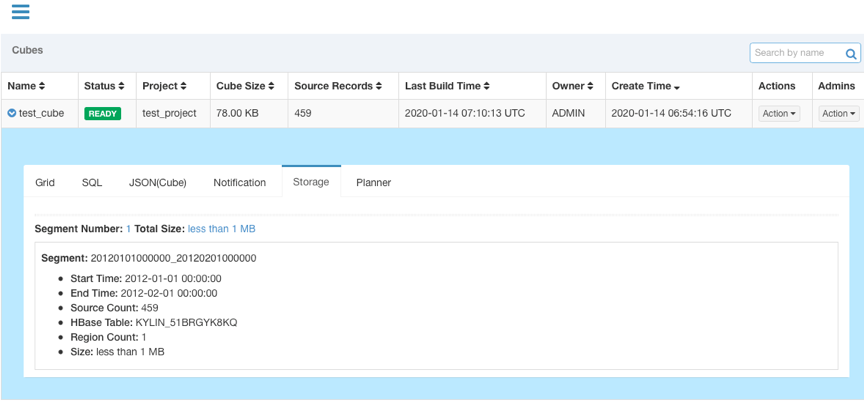Sort cubes by Name column

point(26,87)
